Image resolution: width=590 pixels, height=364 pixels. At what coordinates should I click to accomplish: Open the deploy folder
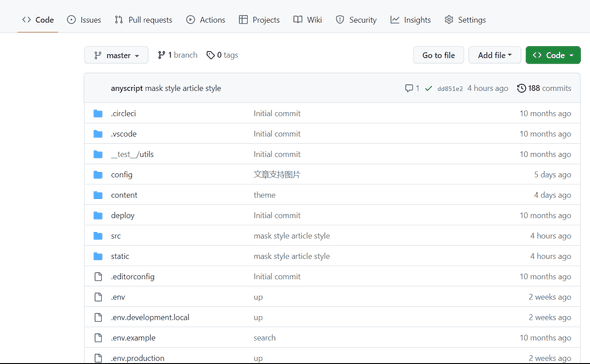(123, 216)
